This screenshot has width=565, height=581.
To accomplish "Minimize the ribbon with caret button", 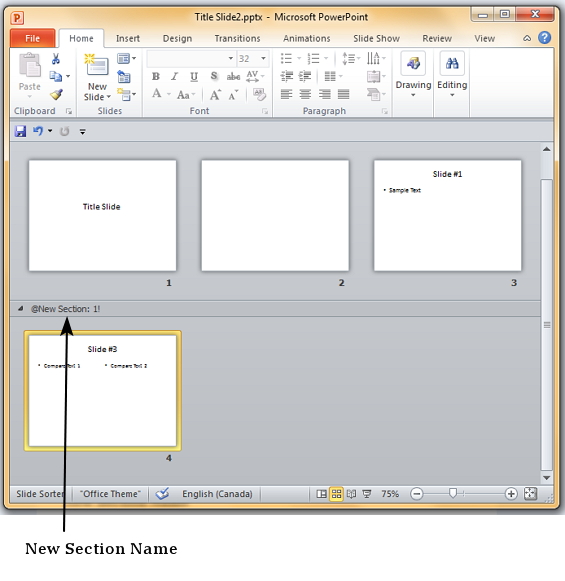I will coord(527,38).
